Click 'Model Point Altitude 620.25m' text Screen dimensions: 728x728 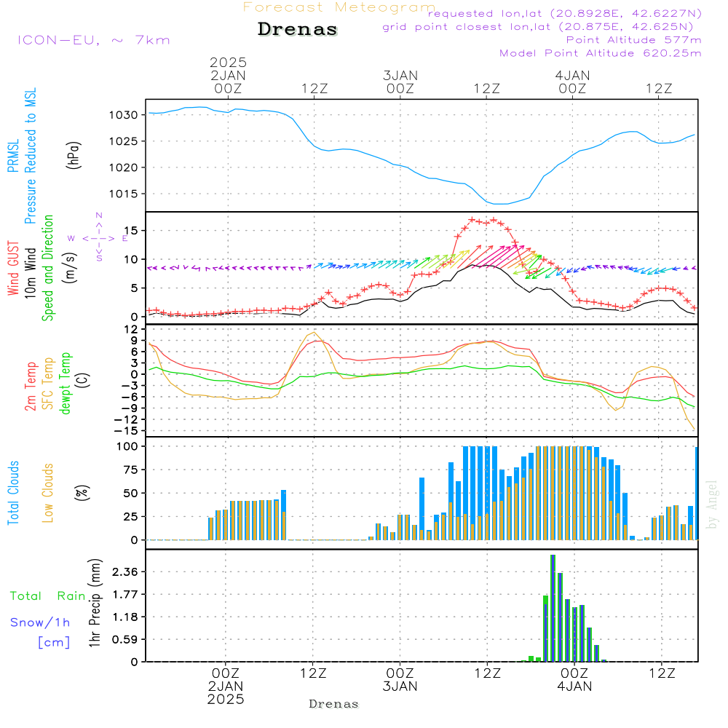[x=601, y=53]
